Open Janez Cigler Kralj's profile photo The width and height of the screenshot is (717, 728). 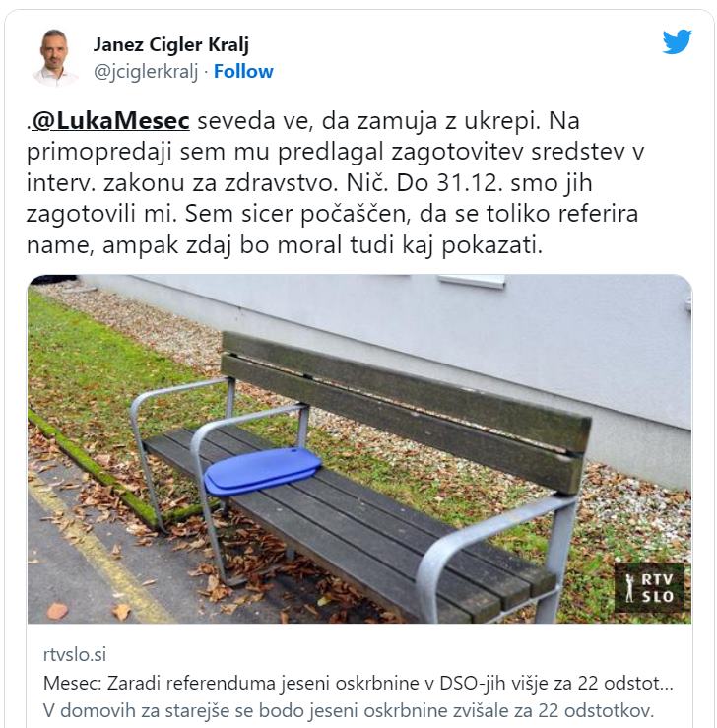click(55, 58)
